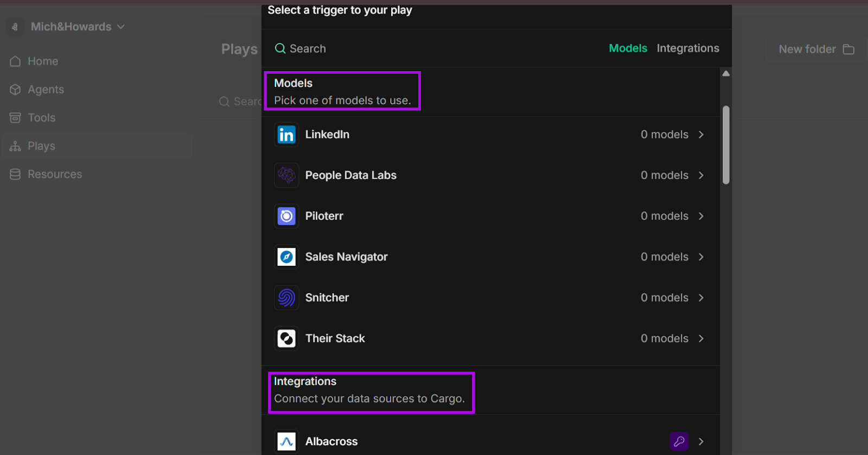Select the Their Stack label

(x=335, y=338)
